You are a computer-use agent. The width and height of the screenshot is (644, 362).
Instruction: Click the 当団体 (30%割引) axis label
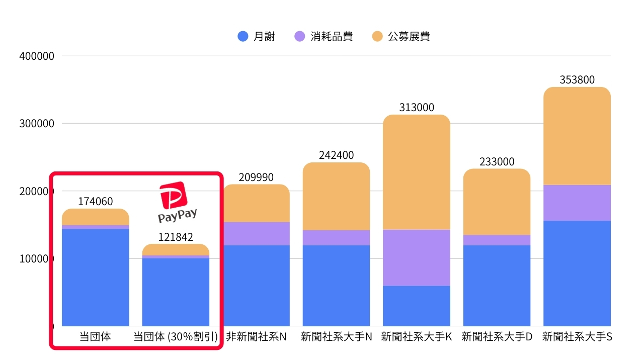pyautogui.click(x=176, y=337)
